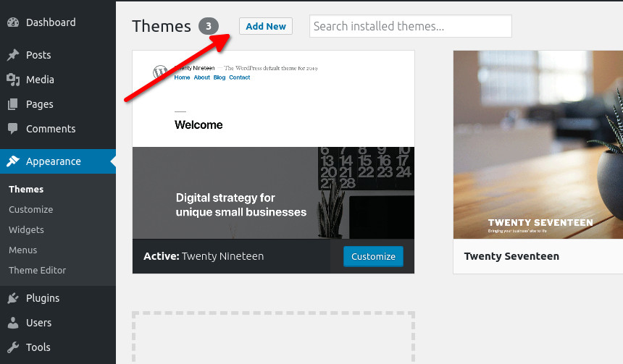Click the Media icon in sidebar
The height and width of the screenshot is (364, 623).
[13, 80]
